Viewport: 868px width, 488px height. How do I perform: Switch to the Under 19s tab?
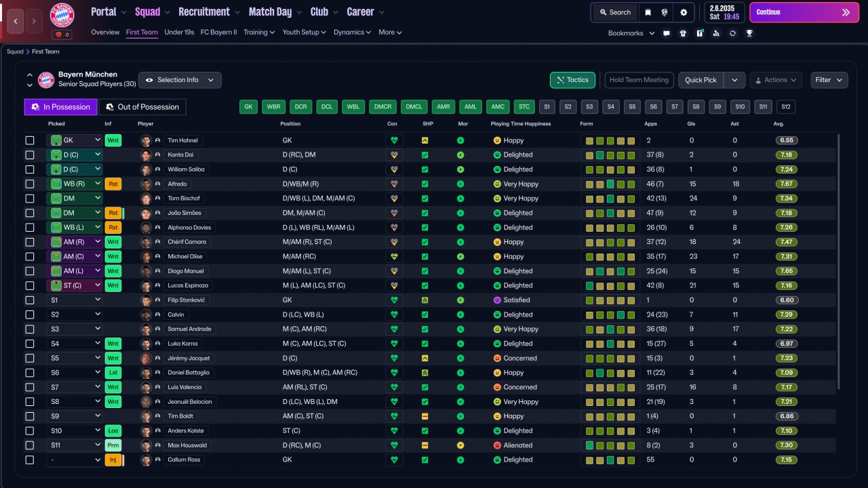[179, 33]
